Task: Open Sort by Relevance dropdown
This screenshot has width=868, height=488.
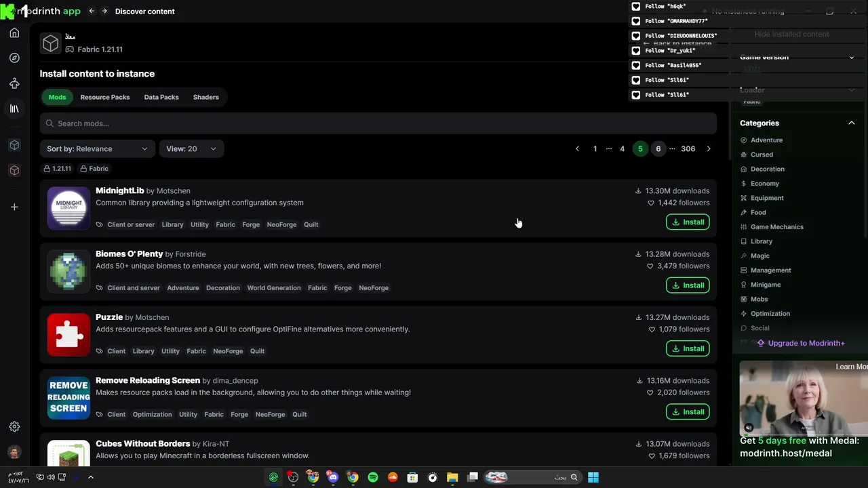Action: tap(97, 148)
